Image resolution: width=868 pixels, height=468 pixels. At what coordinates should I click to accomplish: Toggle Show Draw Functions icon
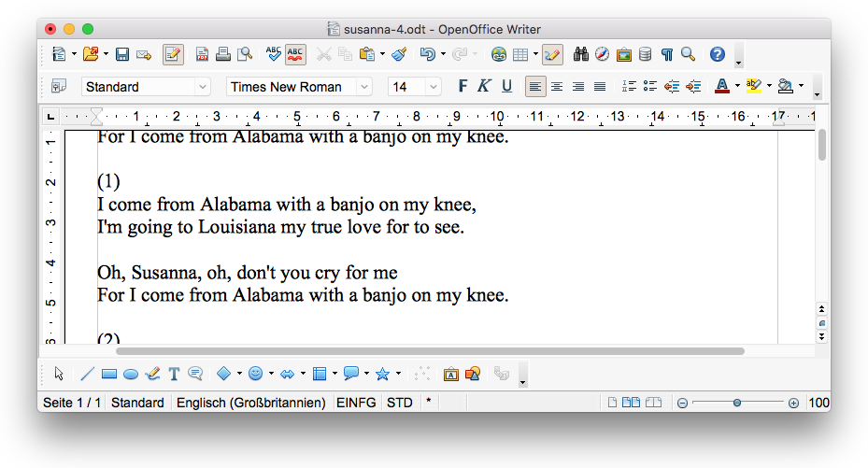(x=552, y=54)
